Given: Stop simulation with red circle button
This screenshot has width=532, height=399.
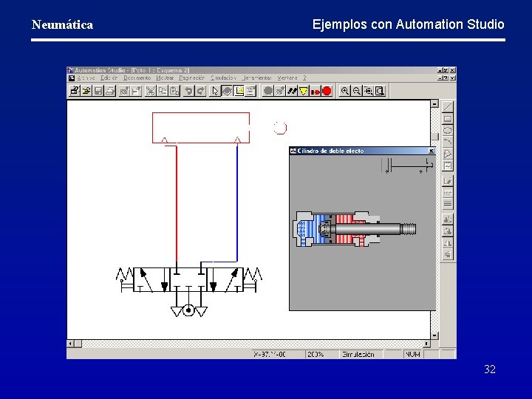Looking at the screenshot, I should [327, 91].
